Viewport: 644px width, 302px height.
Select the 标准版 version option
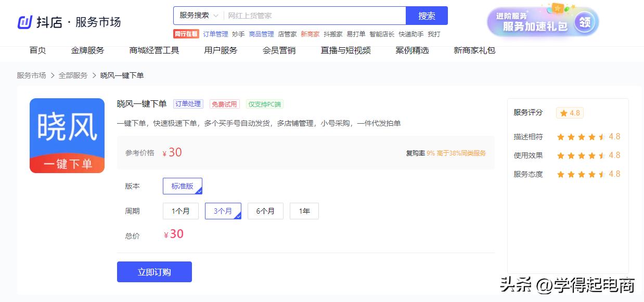[182, 186]
